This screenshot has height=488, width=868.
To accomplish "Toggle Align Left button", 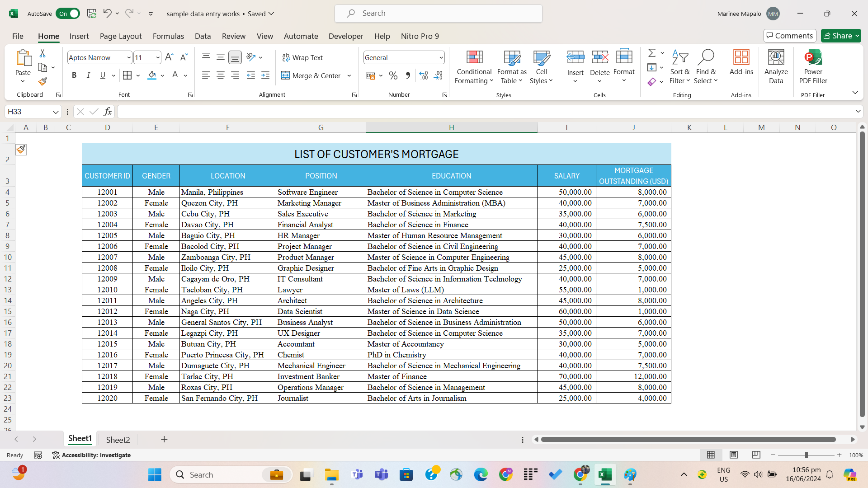I will (206, 75).
